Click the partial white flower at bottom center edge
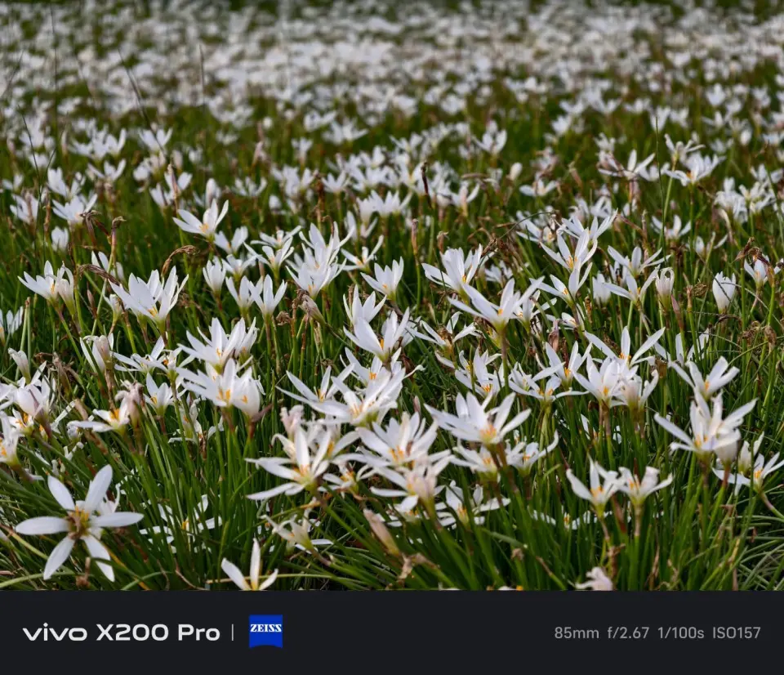 pos(251,570)
